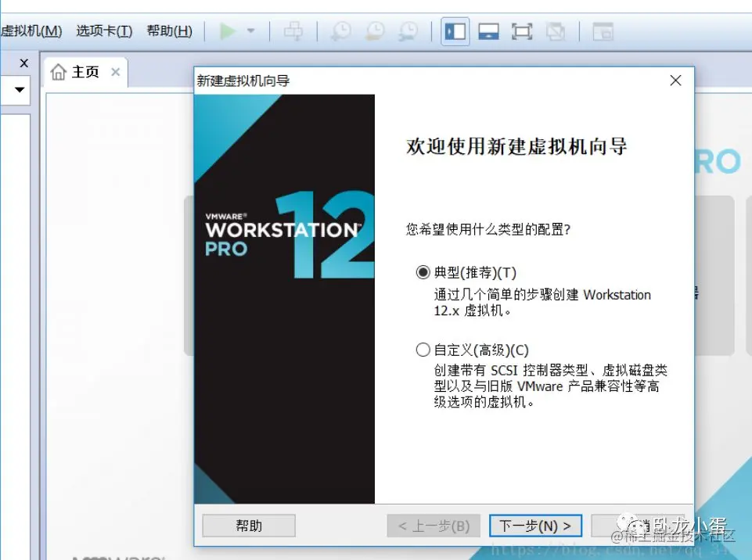Close the library side panel
Screen dimensions: 752x560
(x=24, y=63)
